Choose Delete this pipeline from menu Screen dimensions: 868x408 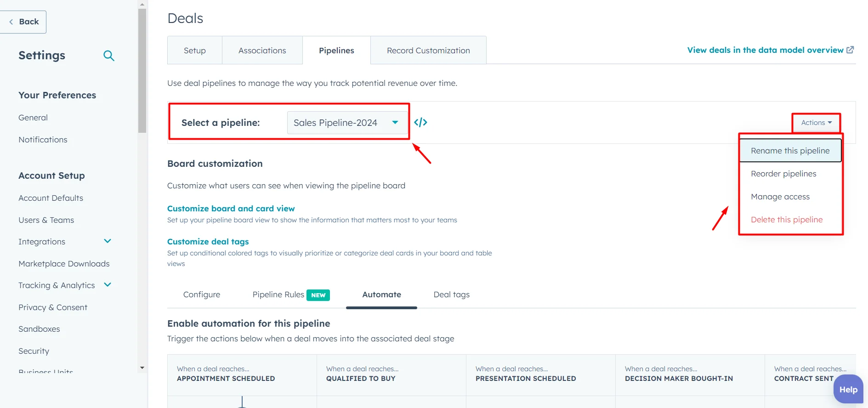tap(787, 220)
